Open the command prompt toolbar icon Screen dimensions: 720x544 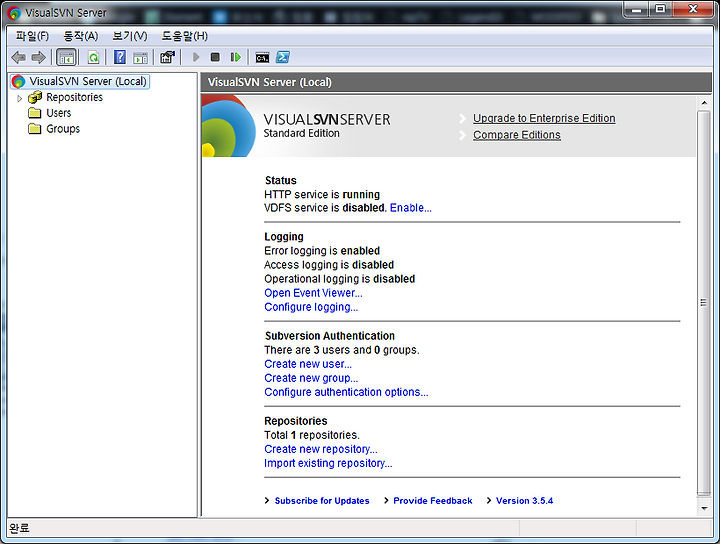(262, 58)
